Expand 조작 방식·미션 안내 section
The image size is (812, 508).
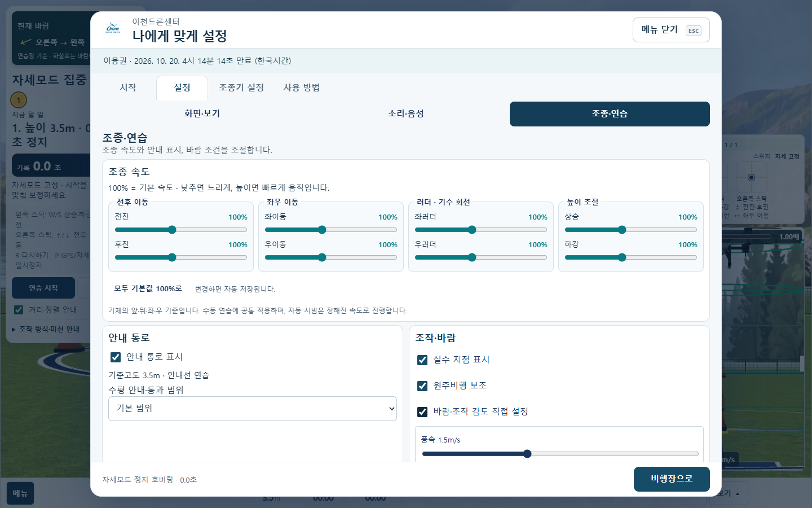46,329
